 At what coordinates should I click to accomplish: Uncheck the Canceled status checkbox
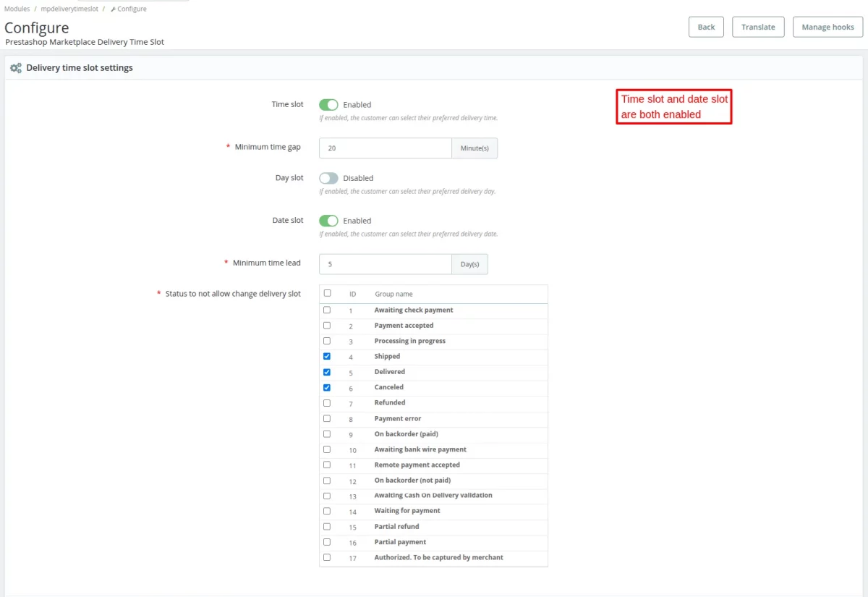click(326, 387)
